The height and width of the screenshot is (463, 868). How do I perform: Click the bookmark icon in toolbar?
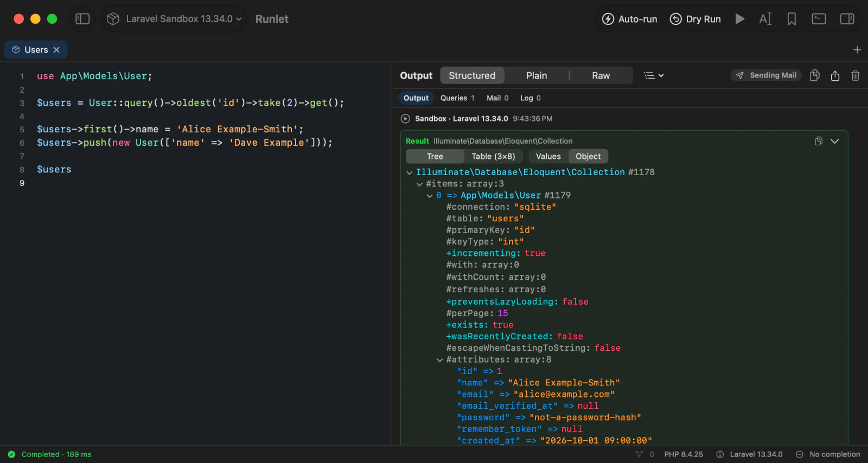[x=792, y=19]
